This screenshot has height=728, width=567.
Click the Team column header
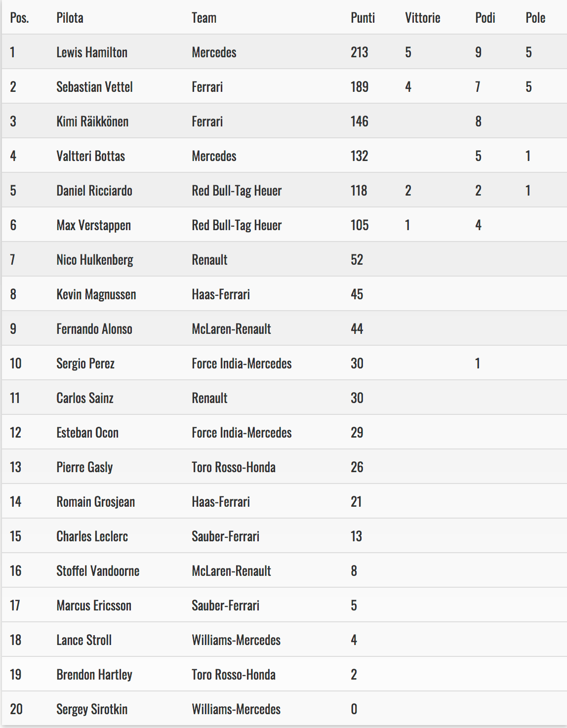pyautogui.click(x=204, y=18)
